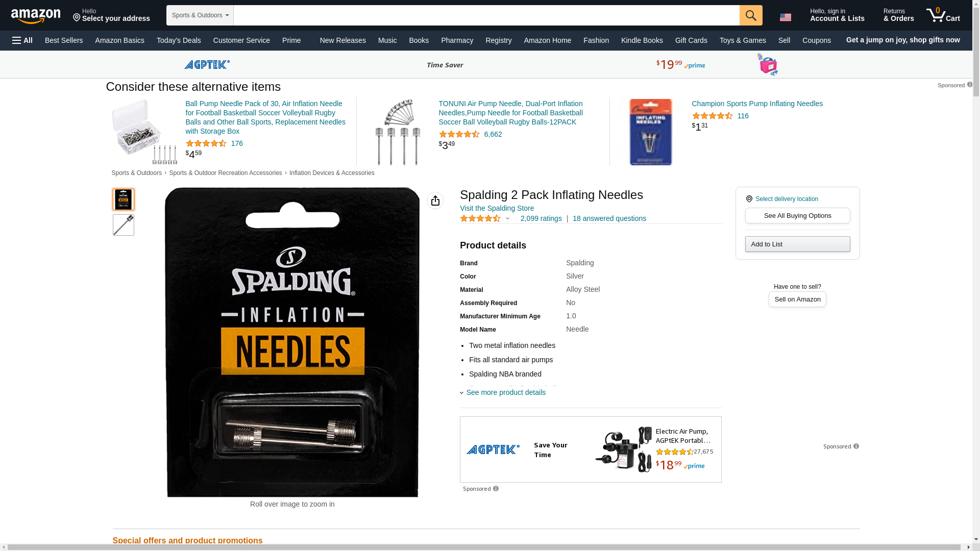Click the Sponsored info icon below the AGPtEK ad
980x551 pixels.
[x=496, y=489]
